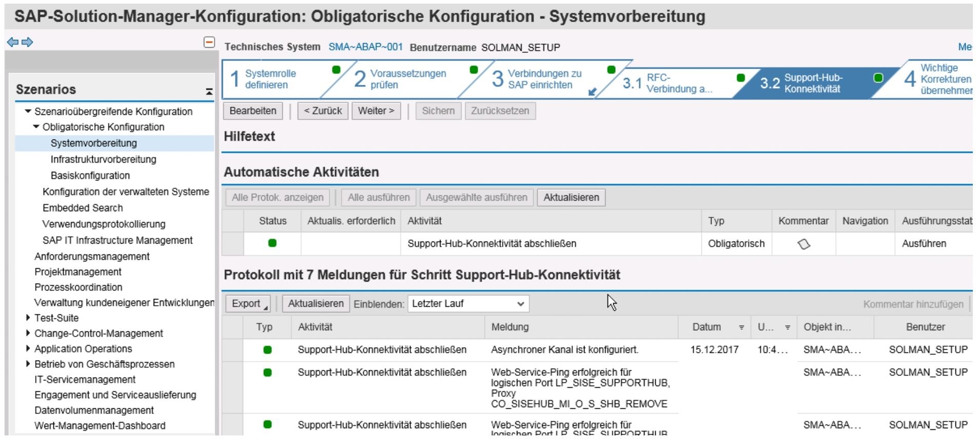
Task: Click status icon of 'Asynchroner Kanal' log row
Action: pyautogui.click(x=267, y=350)
